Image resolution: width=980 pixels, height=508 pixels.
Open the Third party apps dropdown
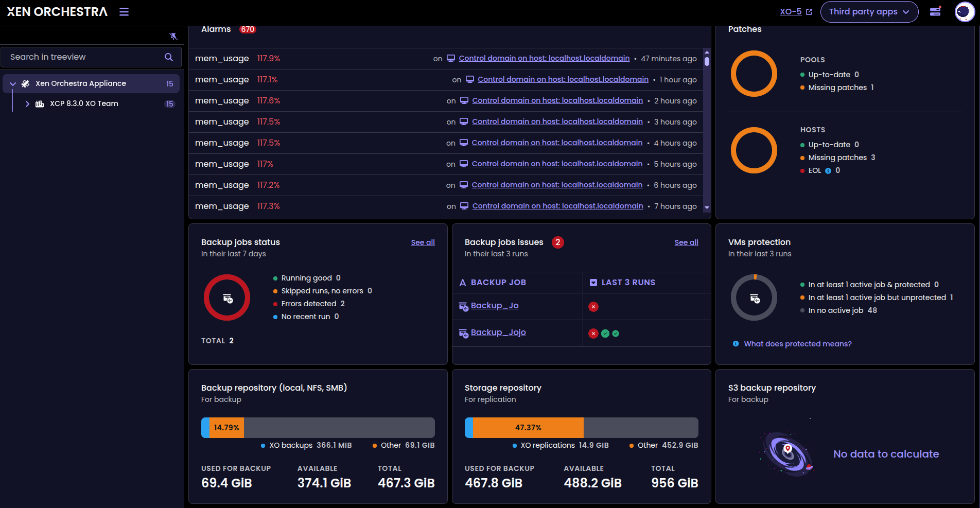point(869,12)
